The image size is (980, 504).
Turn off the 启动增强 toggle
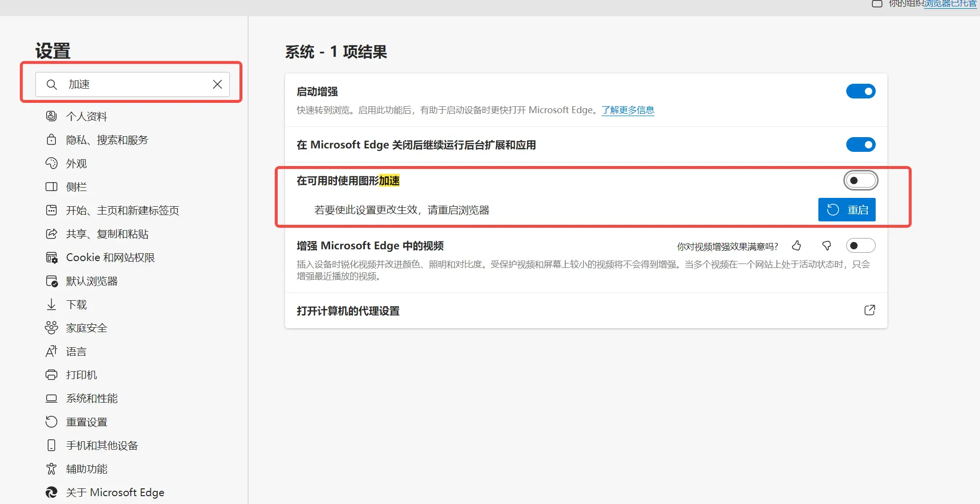coord(860,92)
